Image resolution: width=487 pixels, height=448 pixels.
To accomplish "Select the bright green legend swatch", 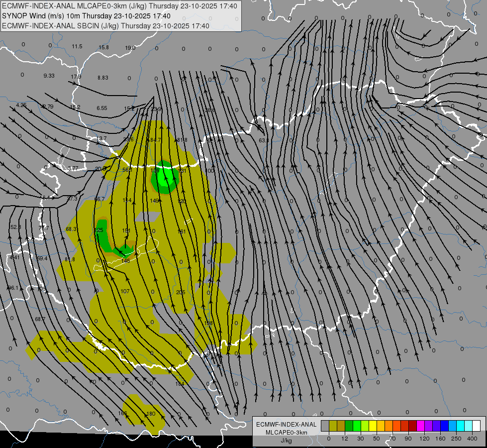I will coord(357,426).
